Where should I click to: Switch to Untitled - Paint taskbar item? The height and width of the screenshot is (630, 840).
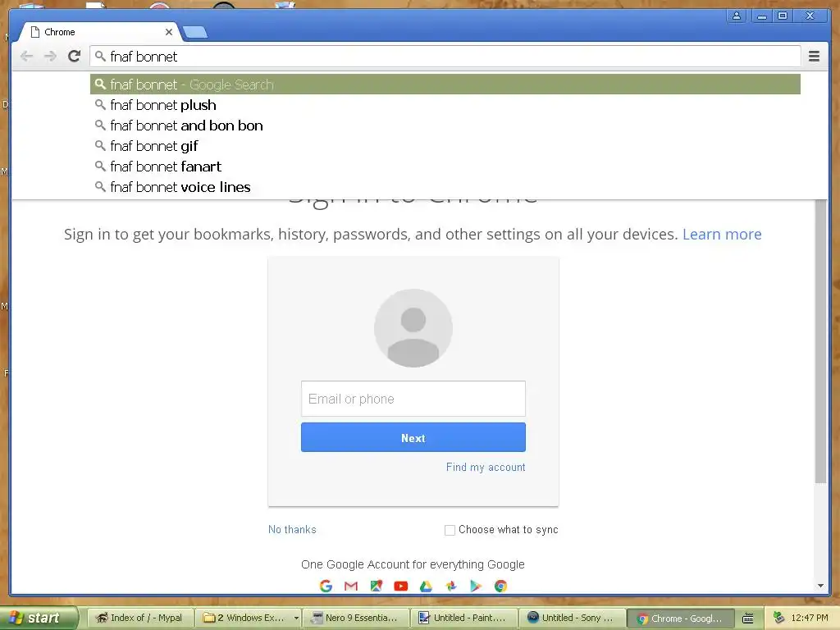coord(464,618)
